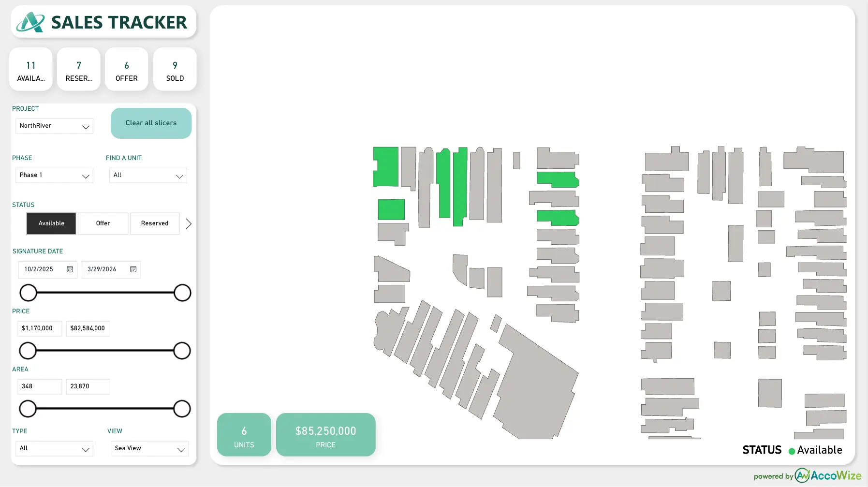The image size is (868, 487).
Task: Select the green square unit on the map
Action: 391,209
